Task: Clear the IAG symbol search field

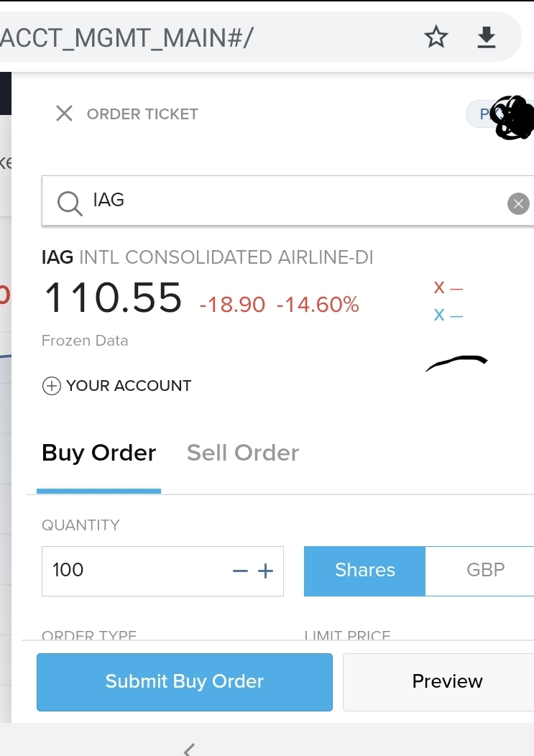Action: pos(518,203)
